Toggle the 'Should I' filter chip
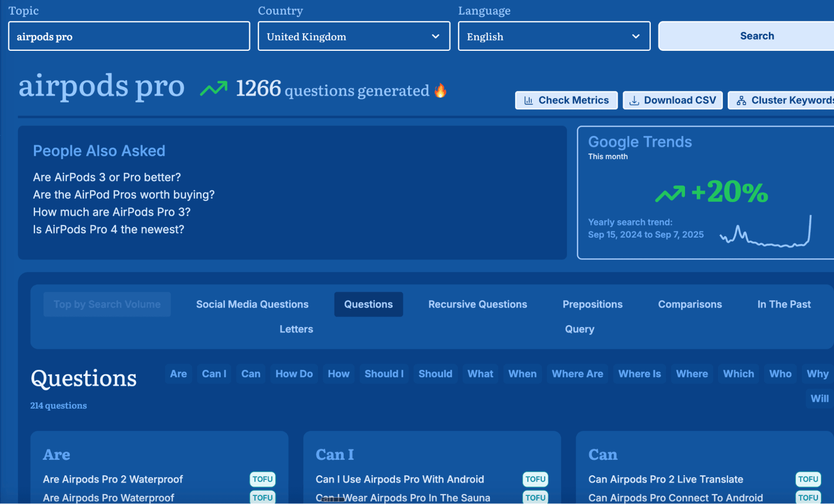This screenshot has height=504, width=834. (x=384, y=374)
